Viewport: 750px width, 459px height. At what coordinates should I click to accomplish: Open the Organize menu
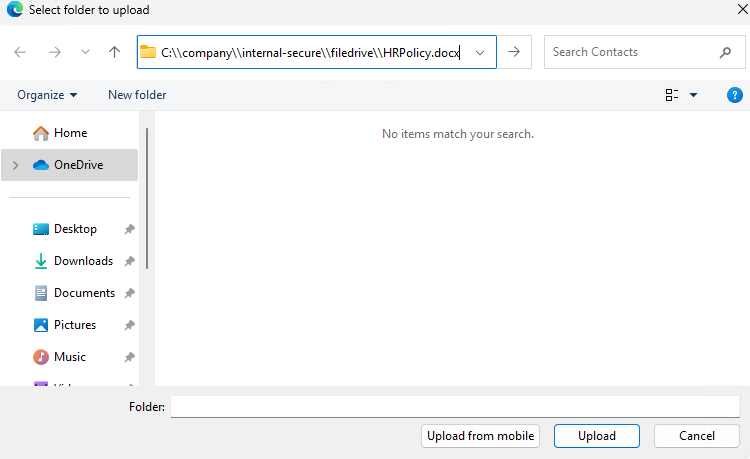tap(47, 95)
